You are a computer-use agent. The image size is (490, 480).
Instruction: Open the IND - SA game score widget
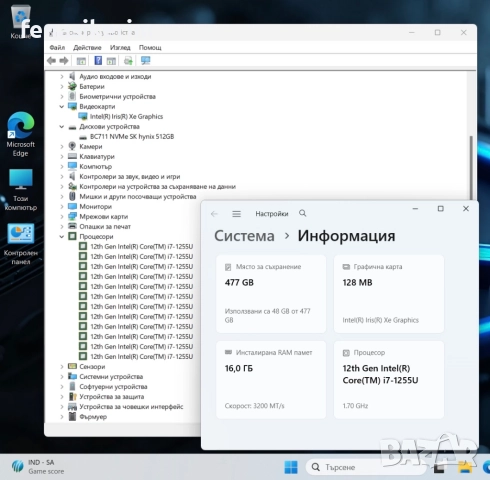(x=37, y=467)
